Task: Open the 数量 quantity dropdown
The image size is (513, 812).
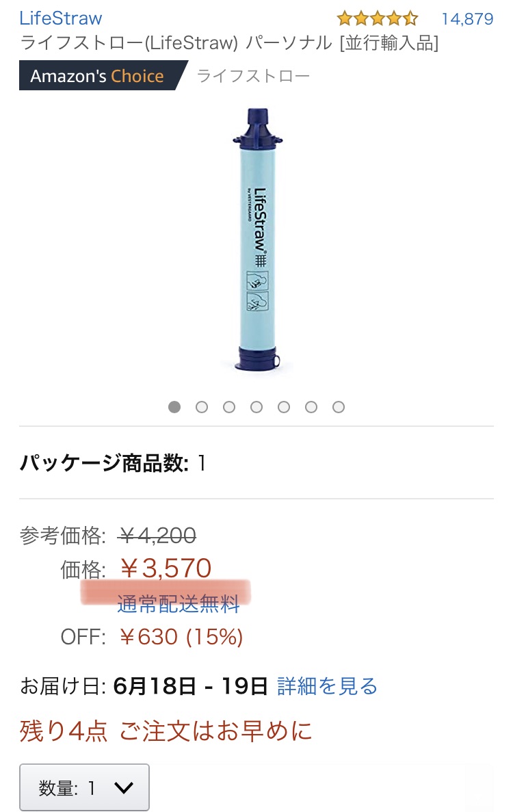Action: pos(84,787)
